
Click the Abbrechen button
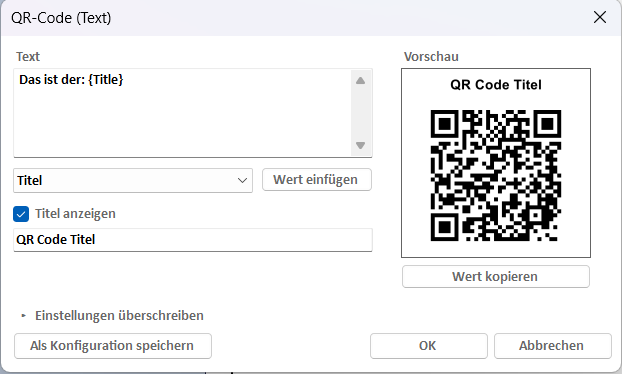(x=552, y=346)
